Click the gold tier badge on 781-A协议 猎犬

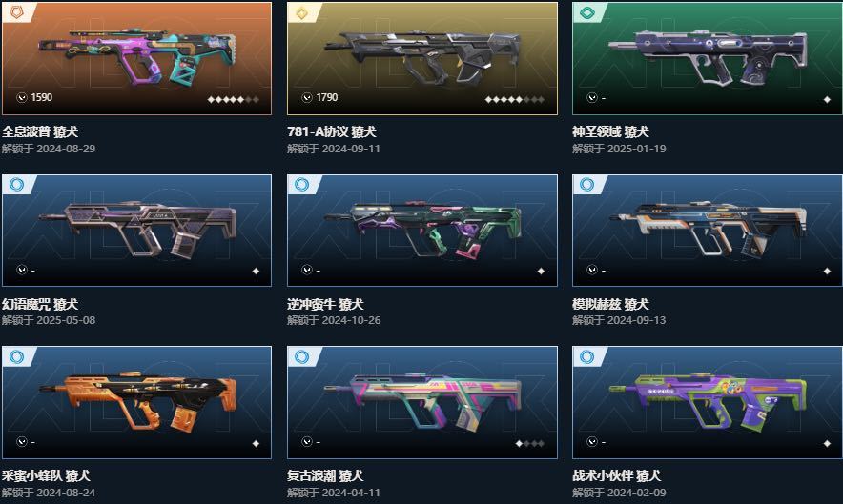tap(301, 12)
